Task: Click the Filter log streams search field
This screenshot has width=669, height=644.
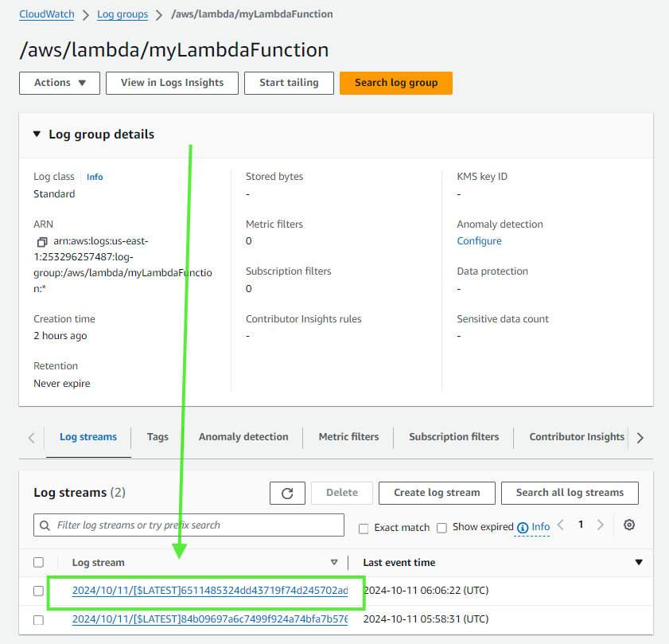Action: [191, 525]
